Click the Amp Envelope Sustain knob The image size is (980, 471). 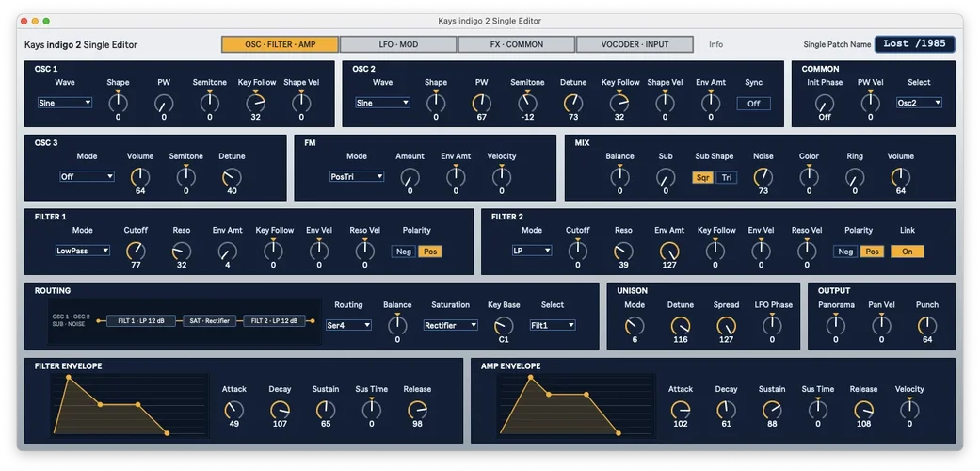[x=772, y=410]
